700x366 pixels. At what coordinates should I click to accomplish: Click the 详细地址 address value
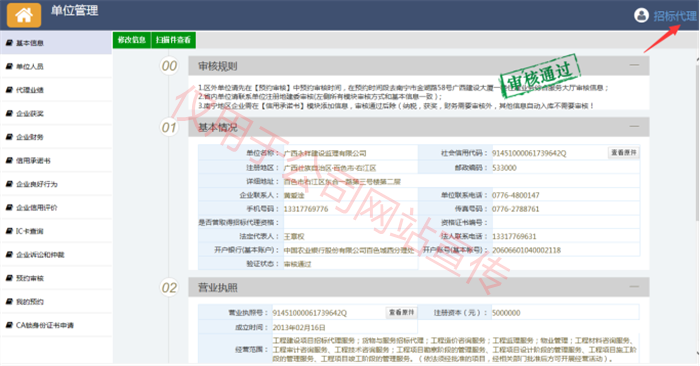(x=342, y=182)
